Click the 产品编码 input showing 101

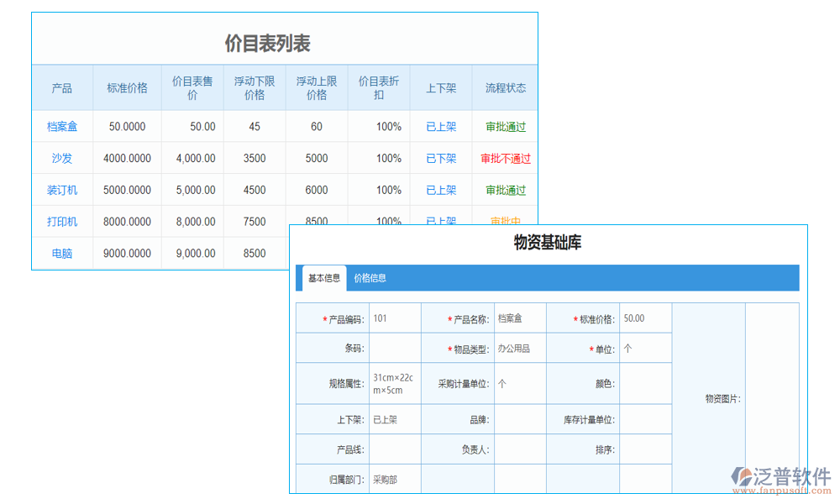pyautogui.click(x=395, y=318)
